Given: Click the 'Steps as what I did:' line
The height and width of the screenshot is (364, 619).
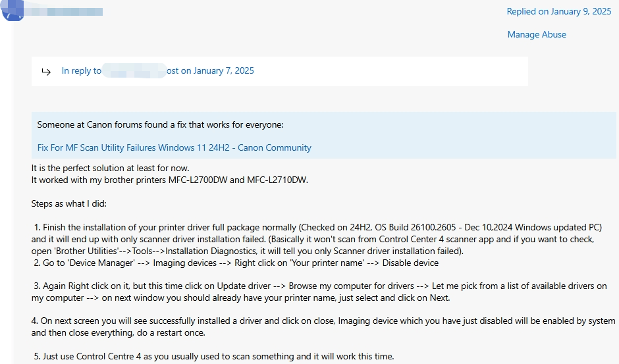Looking at the screenshot, I should coord(68,203).
